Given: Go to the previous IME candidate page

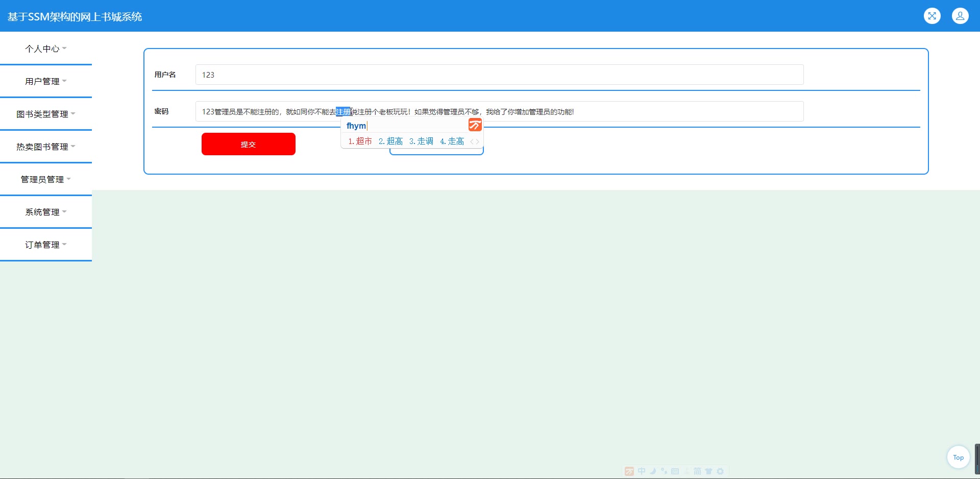Looking at the screenshot, I should tap(472, 141).
